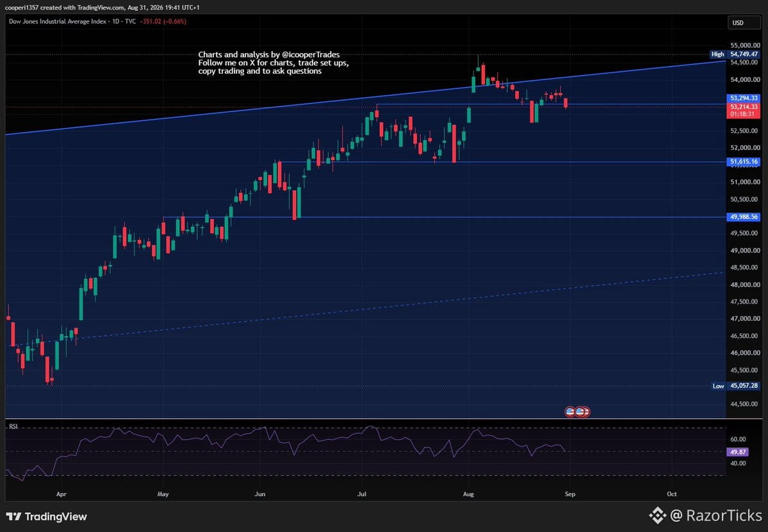Click the 45,057.28 low price label
The image size is (768, 532).
744,385
